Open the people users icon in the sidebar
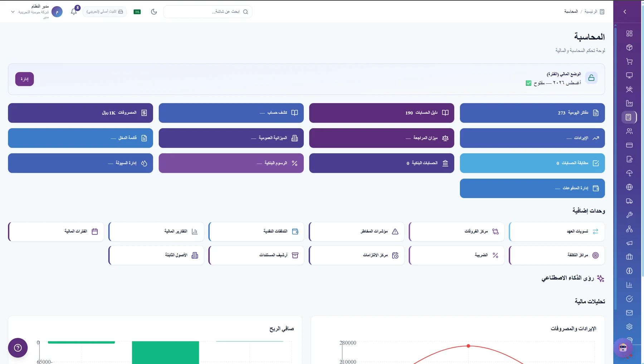This screenshot has width=644, height=364. coord(629,131)
